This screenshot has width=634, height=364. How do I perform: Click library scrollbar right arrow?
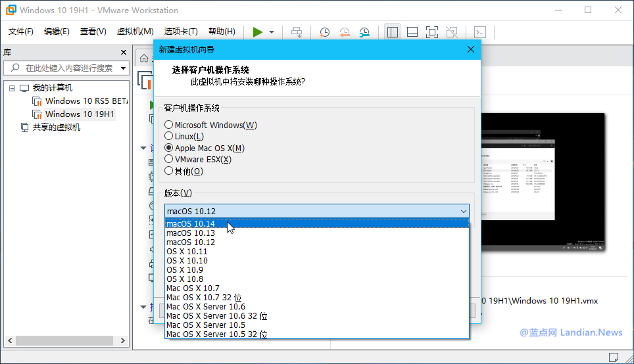(x=122, y=341)
